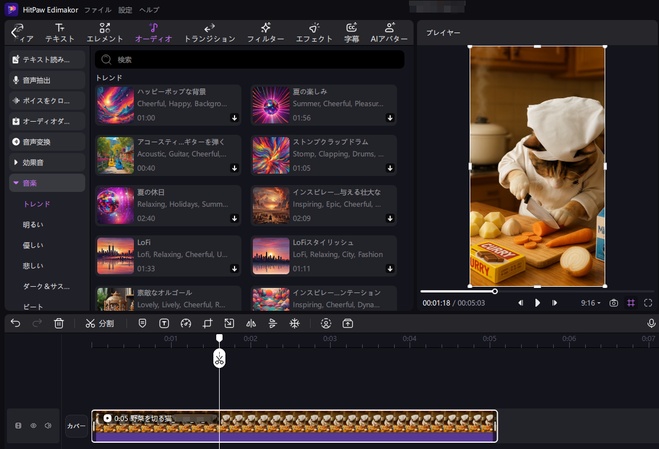The height and width of the screenshot is (449, 659).
Task: Select the crop tool in timeline toolbar
Action: point(207,324)
